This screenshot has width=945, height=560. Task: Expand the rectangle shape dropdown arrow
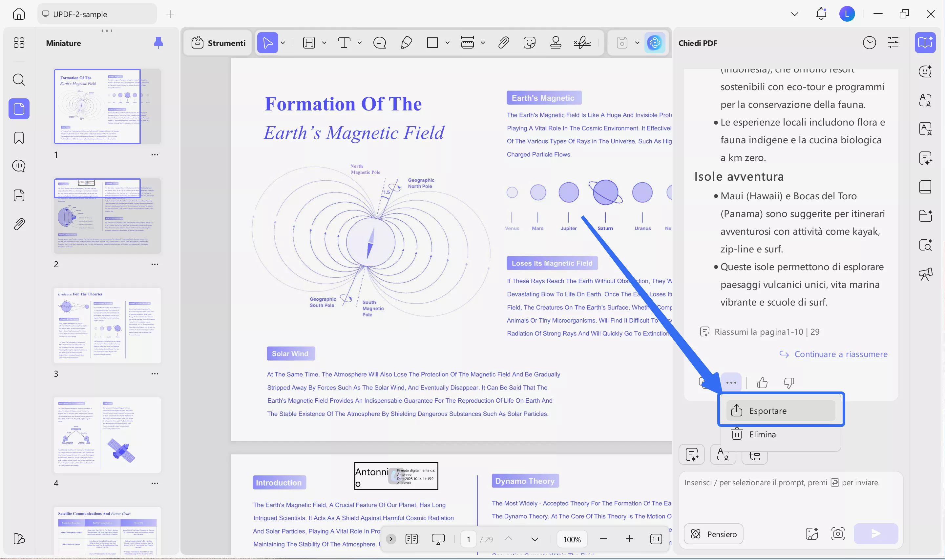(x=447, y=43)
